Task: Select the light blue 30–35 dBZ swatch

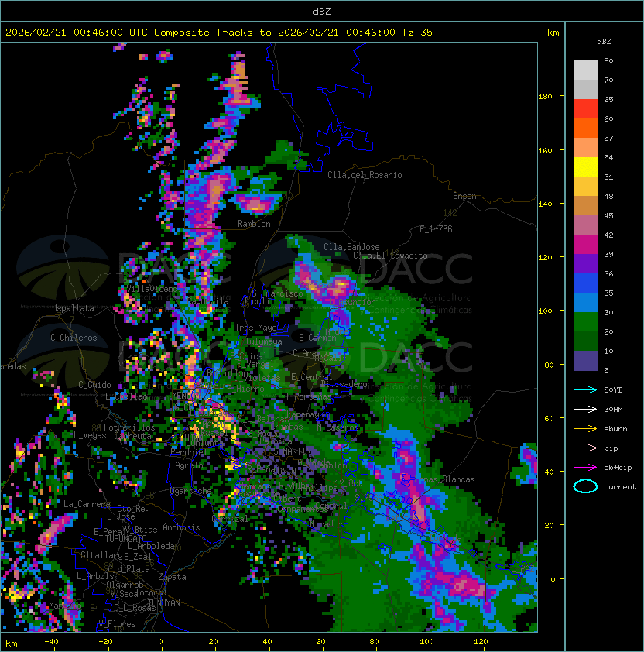Action: coord(585,303)
